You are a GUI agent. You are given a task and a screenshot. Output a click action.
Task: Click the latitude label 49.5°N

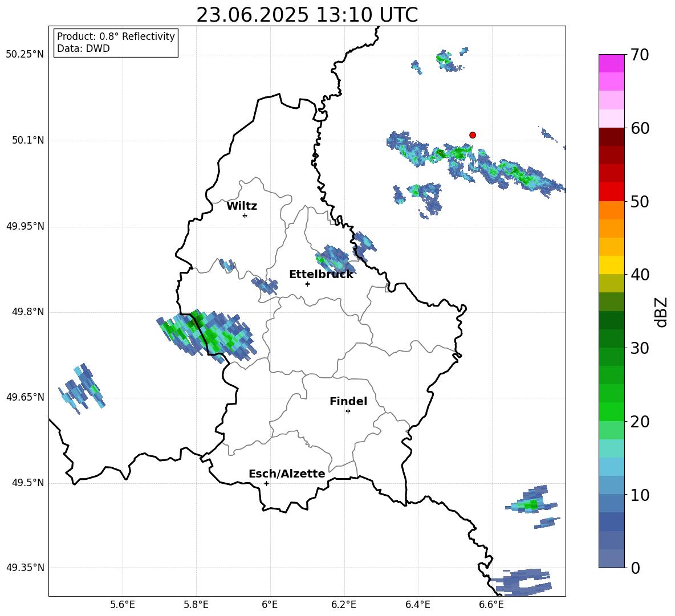(28, 483)
